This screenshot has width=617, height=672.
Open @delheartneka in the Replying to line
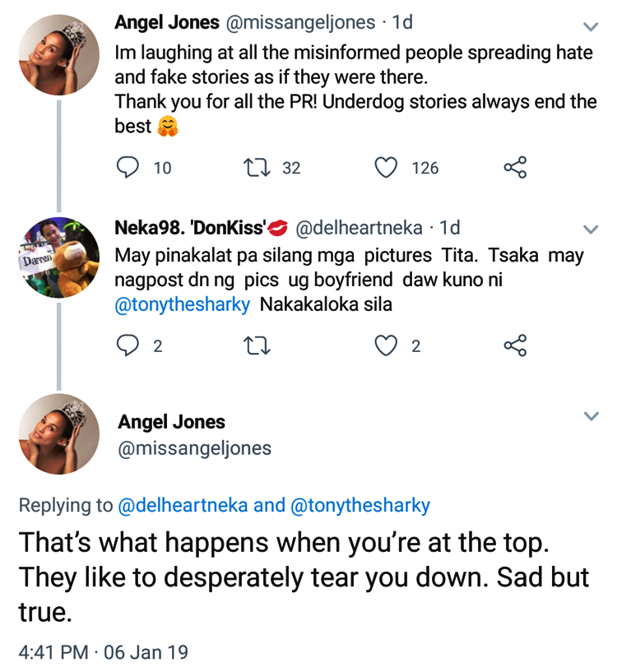(183, 505)
